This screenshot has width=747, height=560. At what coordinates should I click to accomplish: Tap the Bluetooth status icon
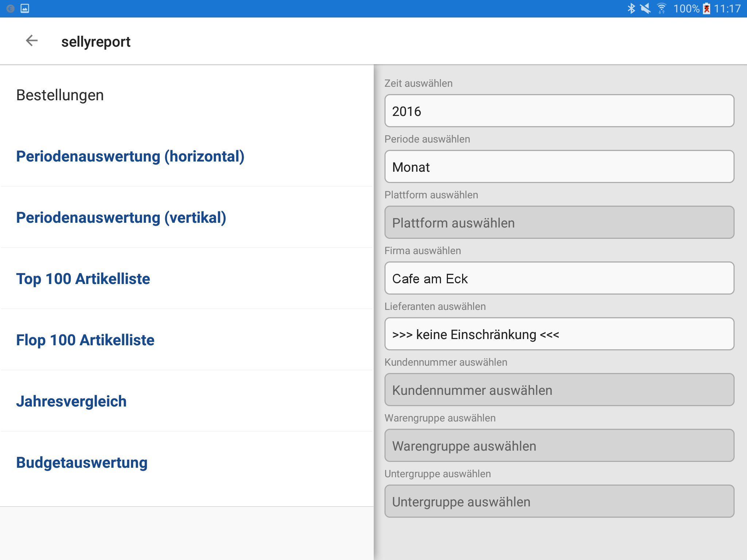point(631,8)
